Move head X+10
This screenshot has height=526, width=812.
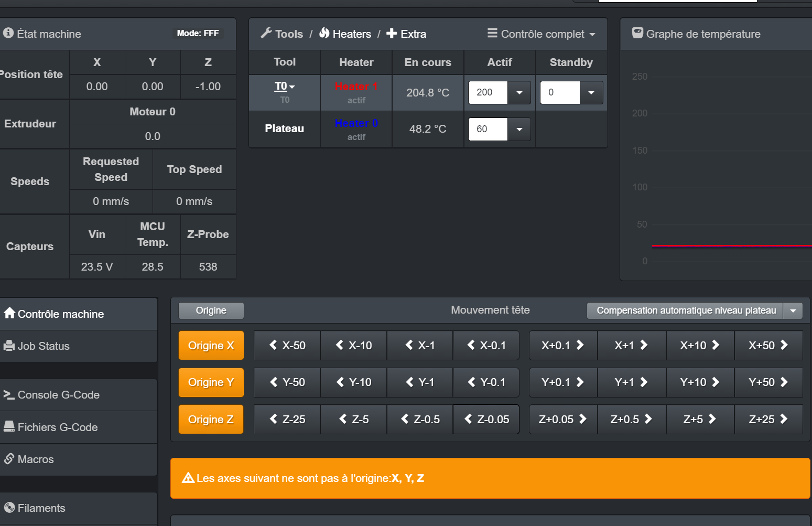click(700, 346)
